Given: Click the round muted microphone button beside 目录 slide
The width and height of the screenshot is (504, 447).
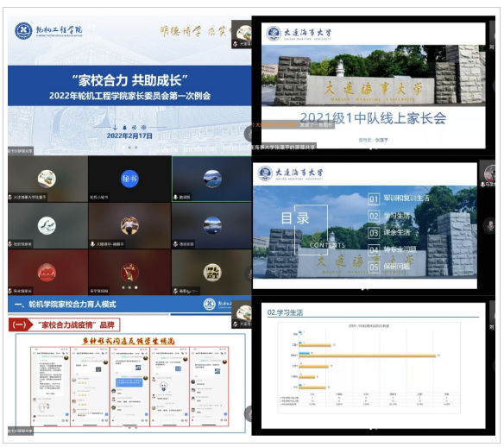Looking at the screenshot, I should click(490, 225).
